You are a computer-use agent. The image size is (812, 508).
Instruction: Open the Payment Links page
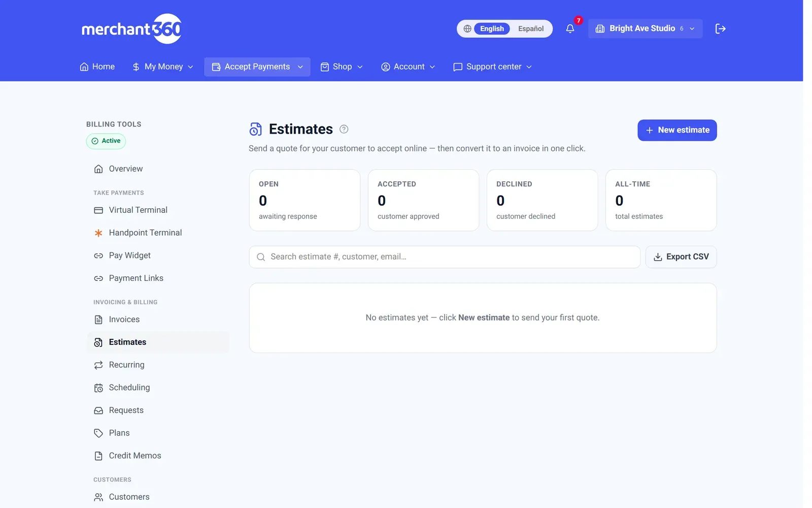tap(158, 278)
